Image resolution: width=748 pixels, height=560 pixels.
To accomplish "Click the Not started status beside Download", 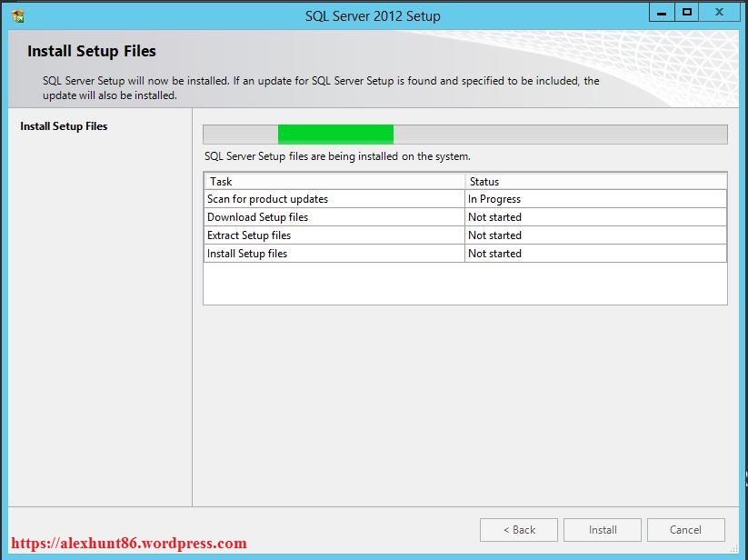I will click(x=494, y=216).
